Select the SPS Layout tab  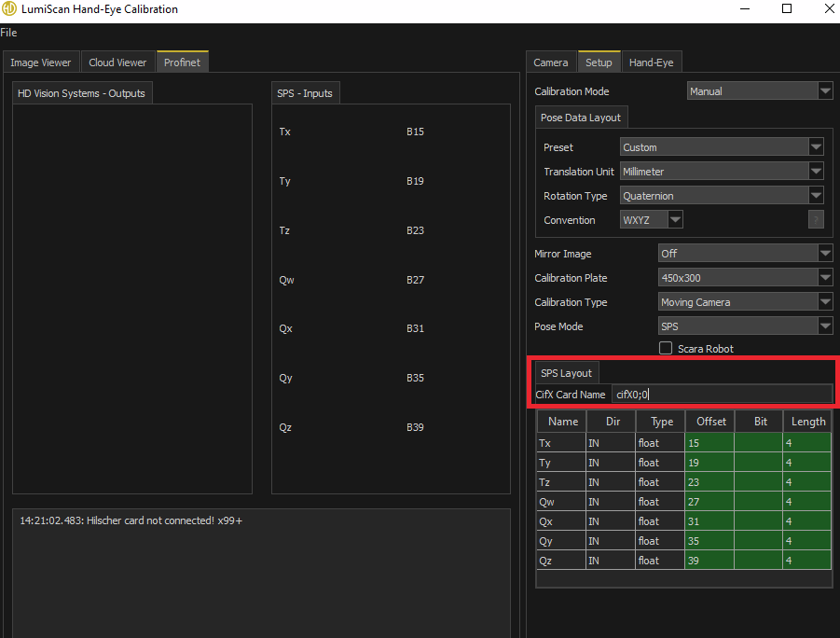point(566,372)
